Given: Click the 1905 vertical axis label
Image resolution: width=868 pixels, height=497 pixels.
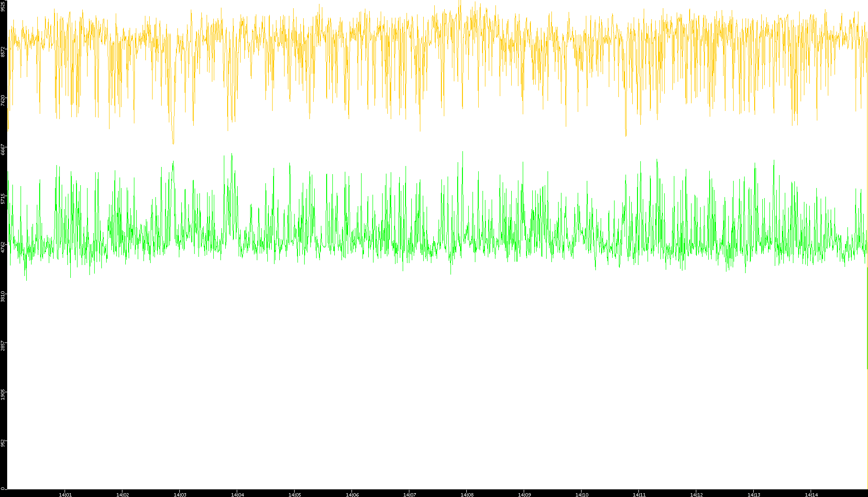Looking at the screenshot, I should pos(3,394).
